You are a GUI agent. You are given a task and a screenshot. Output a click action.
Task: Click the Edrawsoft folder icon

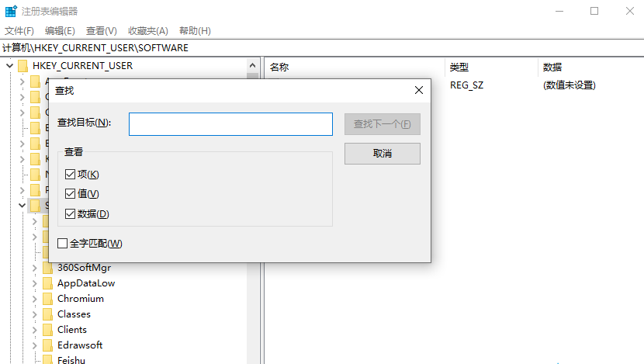[x=47, y=345]
